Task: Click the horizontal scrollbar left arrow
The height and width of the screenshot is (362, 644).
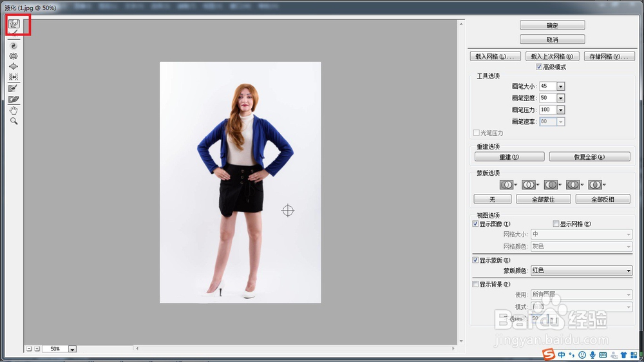Action: (x=137, y=348)
